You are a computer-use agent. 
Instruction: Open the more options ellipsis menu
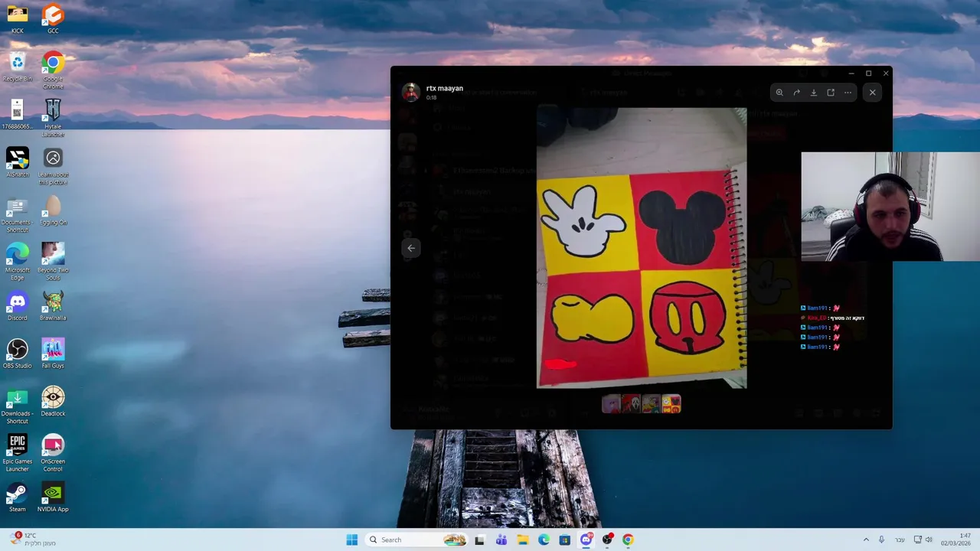[x=848, y=93]
